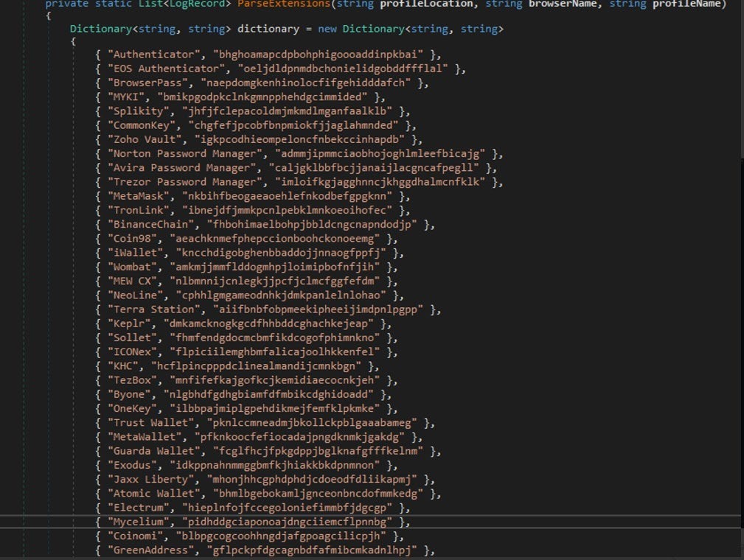The height and width of the screenshot is (560, 744).
Task: Click the "NeoLine" key string
Action: 135,295
